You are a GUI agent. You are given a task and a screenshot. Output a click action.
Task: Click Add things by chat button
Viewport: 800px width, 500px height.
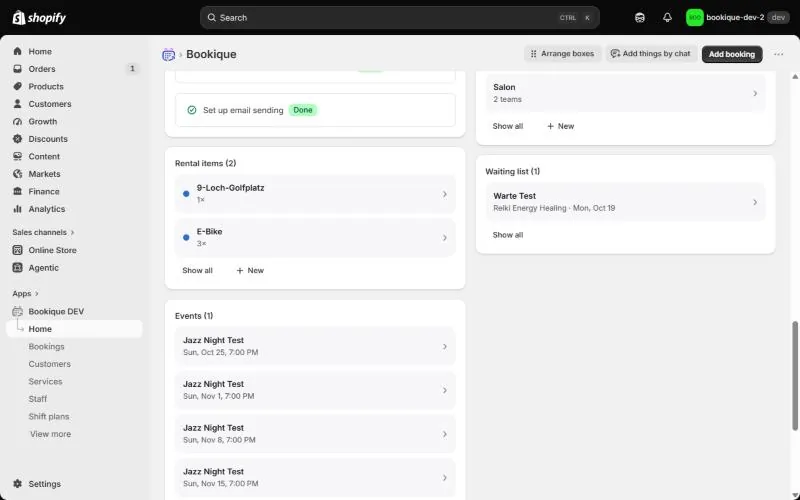651,54
